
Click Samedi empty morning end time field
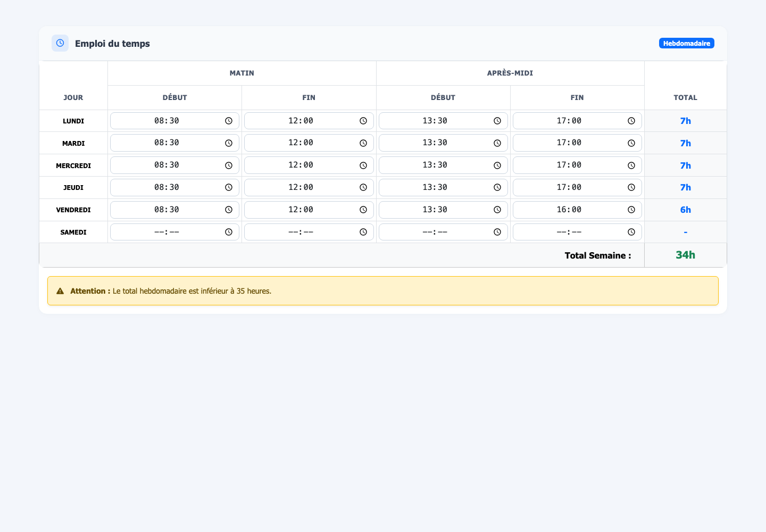click(x=309, y=232)
